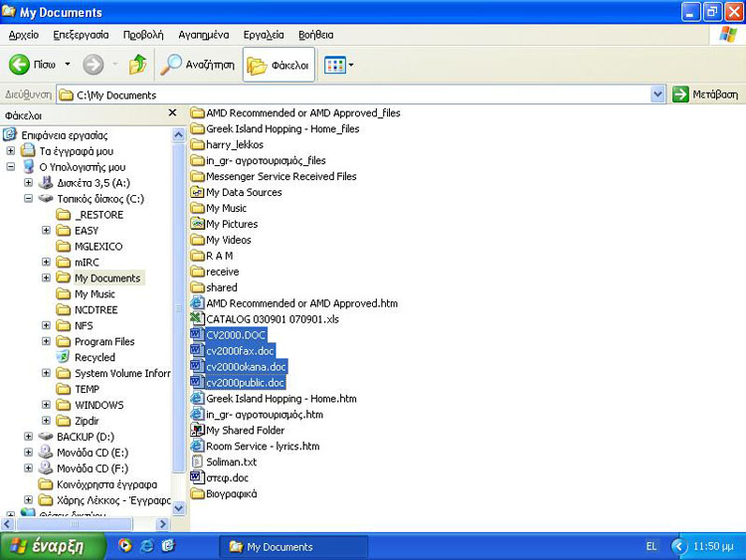
Task: Expand the Program Files folder node
Action: [x=46, y=341]
